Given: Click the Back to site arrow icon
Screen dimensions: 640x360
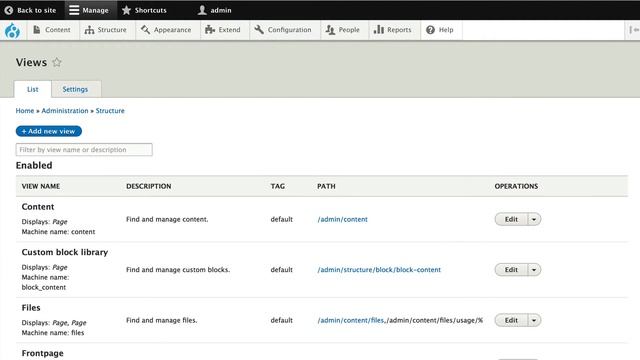Looking at the screenshot, I should click(x=9, y=10).
